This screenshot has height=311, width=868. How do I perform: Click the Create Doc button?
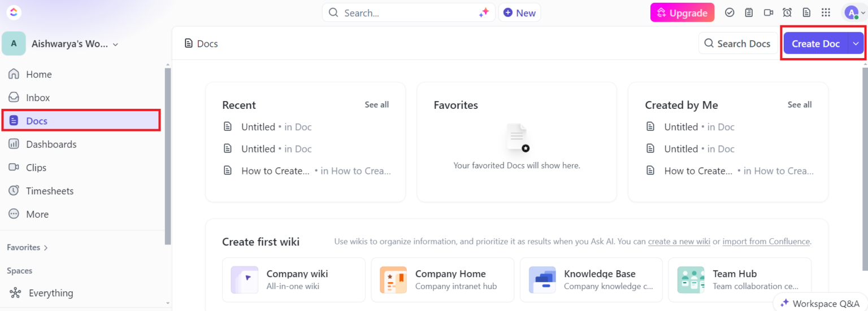coord(815,43)
